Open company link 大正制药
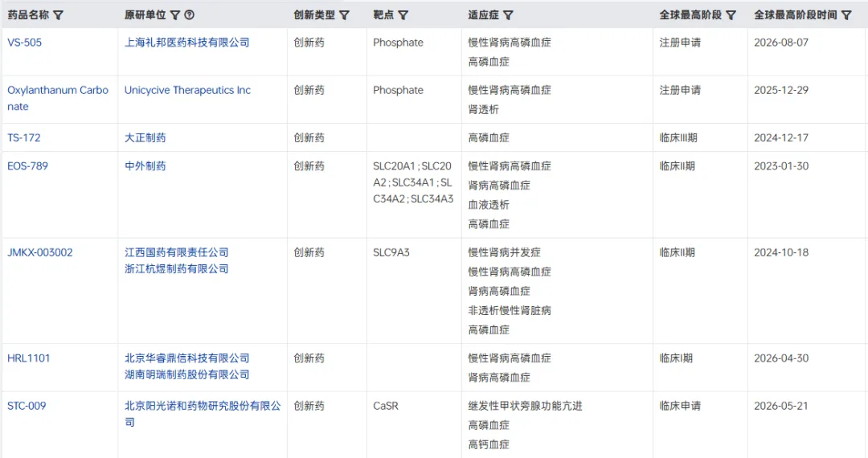The width and height of the screenshot is (868, 458). 145,137
